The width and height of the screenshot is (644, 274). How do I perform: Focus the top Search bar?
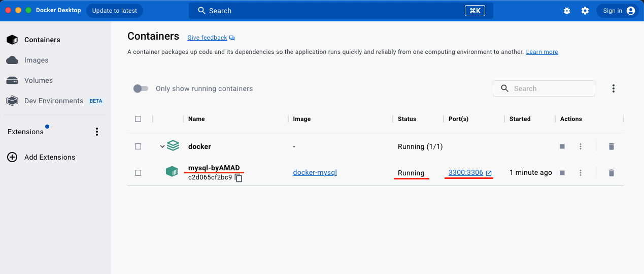click(x=341, y=11)
